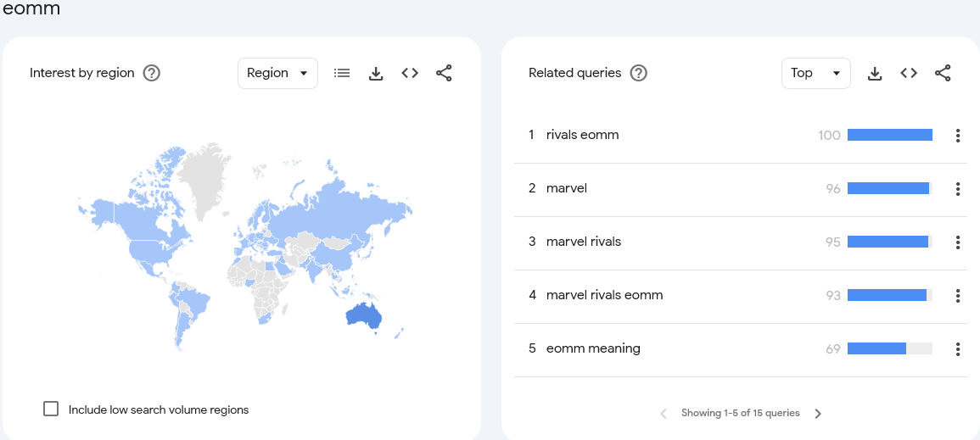
Task: Open the Top queries dropdown
Action: [x=815, y=73]
